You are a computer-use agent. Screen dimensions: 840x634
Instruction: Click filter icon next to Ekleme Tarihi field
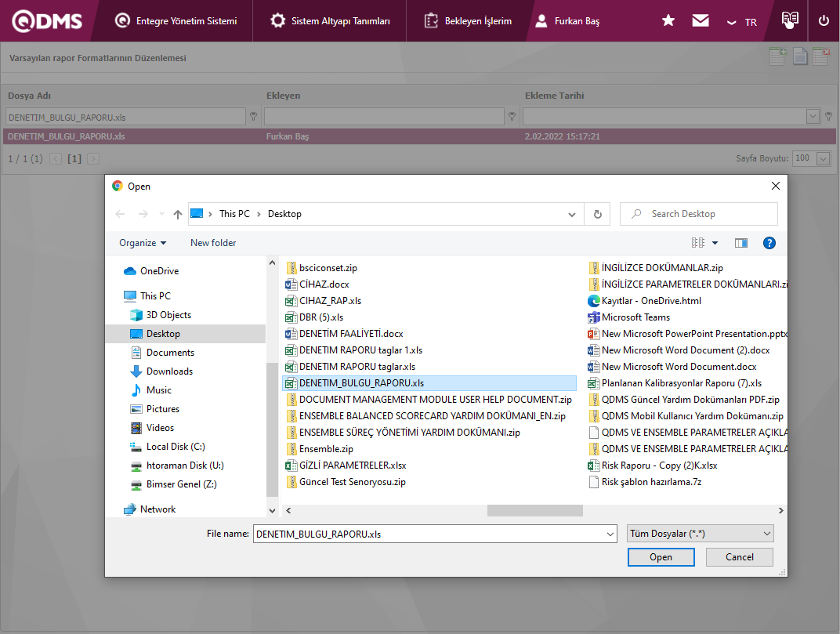[x=828, y=116]
